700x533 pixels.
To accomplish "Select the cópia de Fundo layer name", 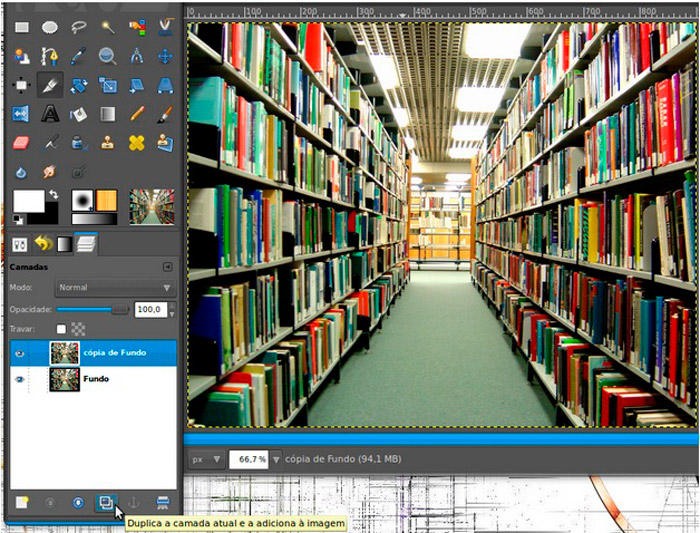I will (115, 353).
